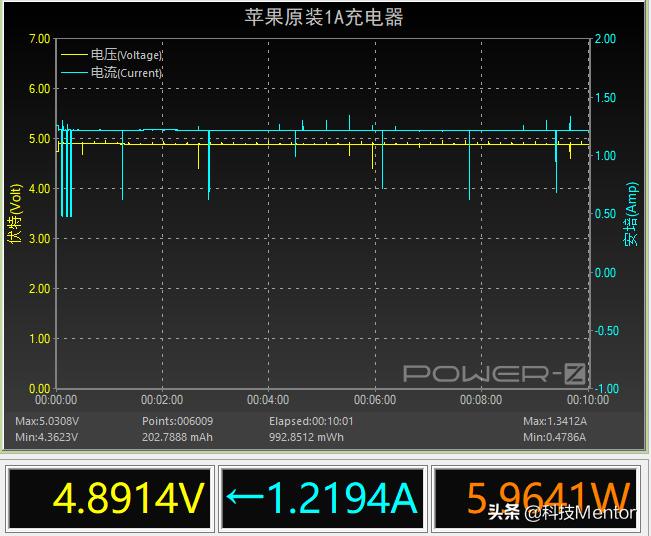
Task: Select the 电压(Voltage) legend entry
Action: point(111,54)
